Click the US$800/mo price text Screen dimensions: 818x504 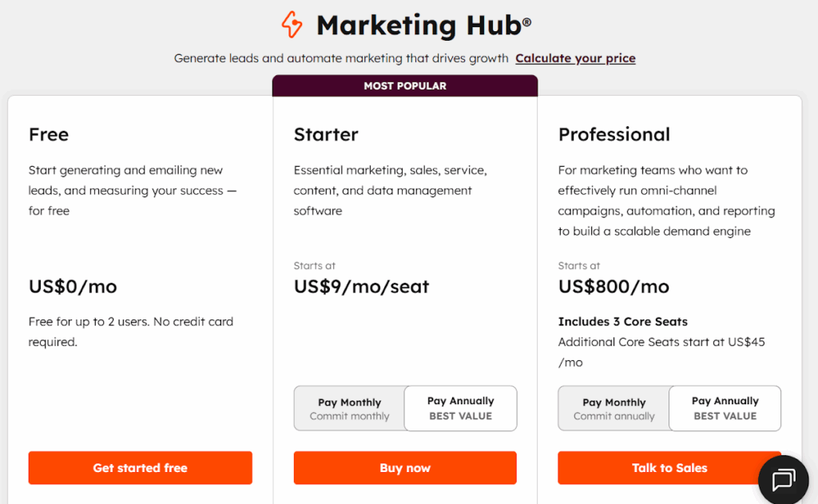point(613,287)
